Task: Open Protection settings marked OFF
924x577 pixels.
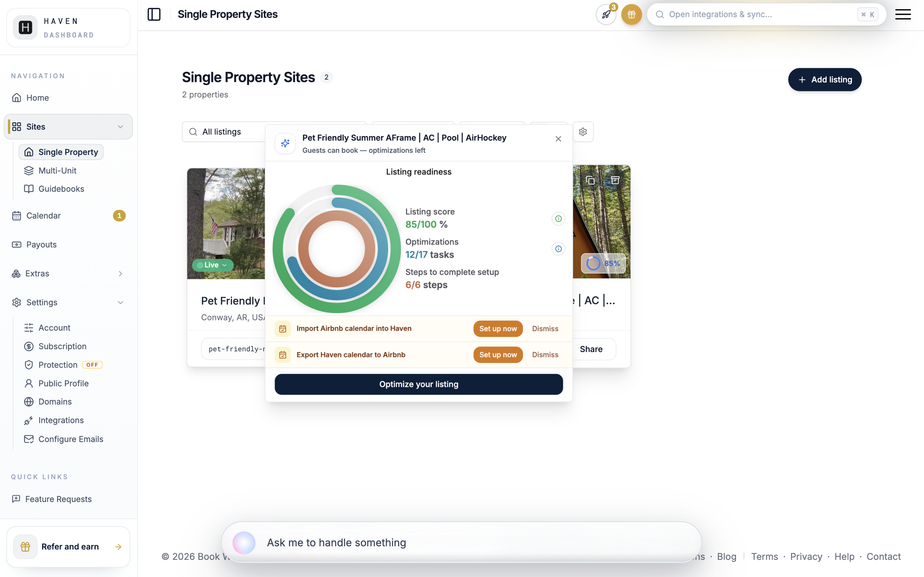Action: pos(63,365)
